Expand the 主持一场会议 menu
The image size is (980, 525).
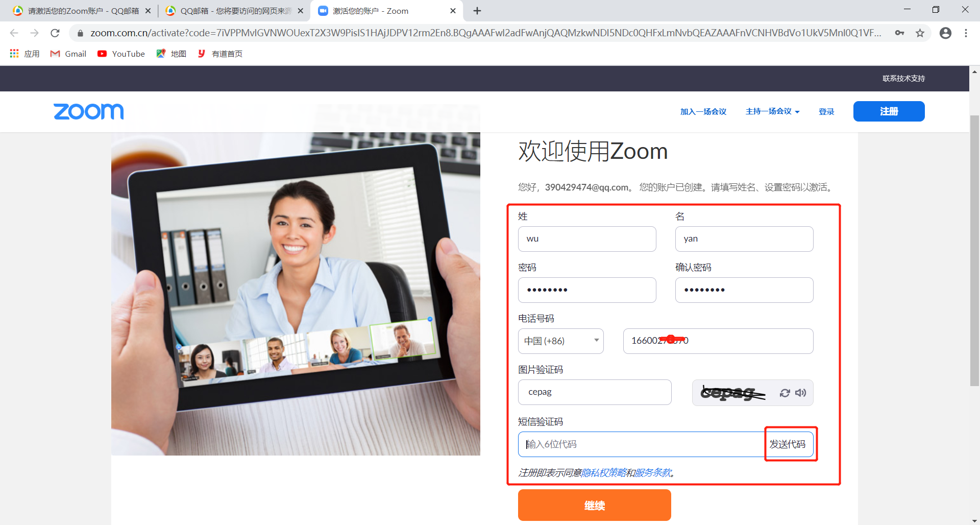coord(772,111)
